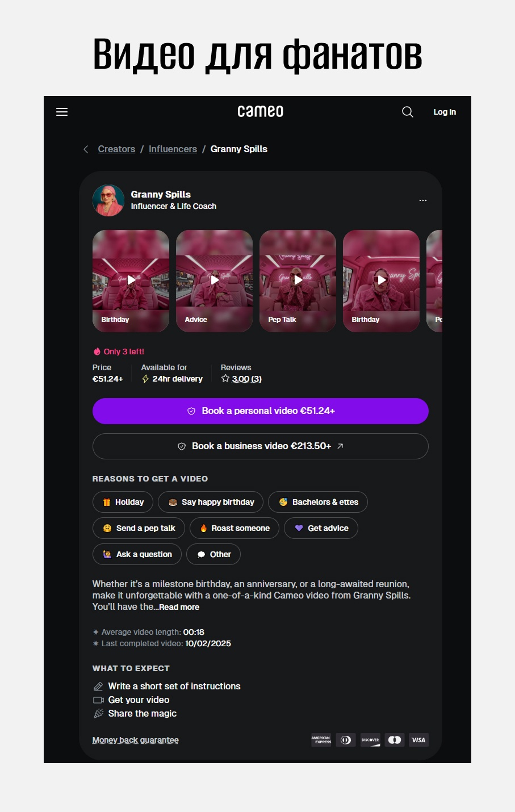This screenshot has width=515, height=812.
Task: Select the Get advice chip
Action: click(321, 528)
